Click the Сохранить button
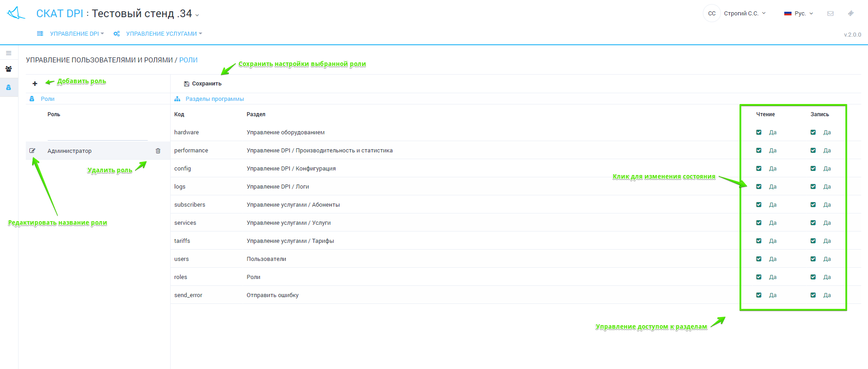 point(203,84)
